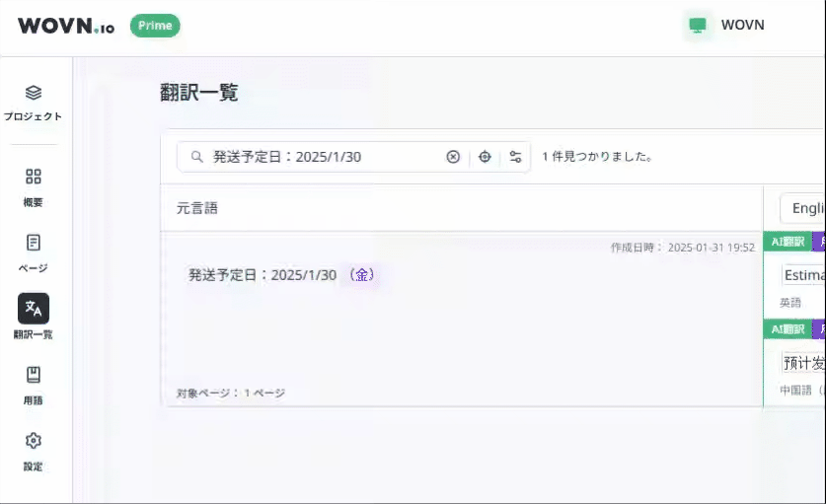The image size is (826, 504).
Task: Click source text 発送予定日：2025/1/30
Action: pos(263,275)
